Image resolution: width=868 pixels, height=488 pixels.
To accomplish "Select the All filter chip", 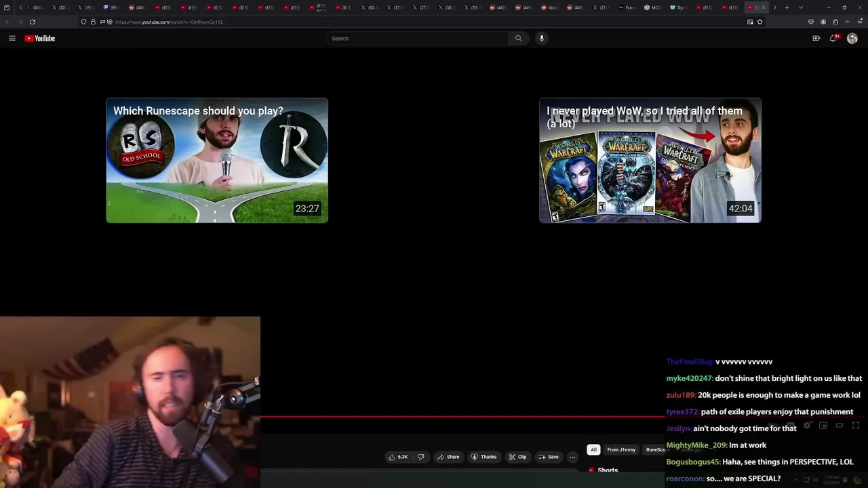I will [x=593, y=449].
